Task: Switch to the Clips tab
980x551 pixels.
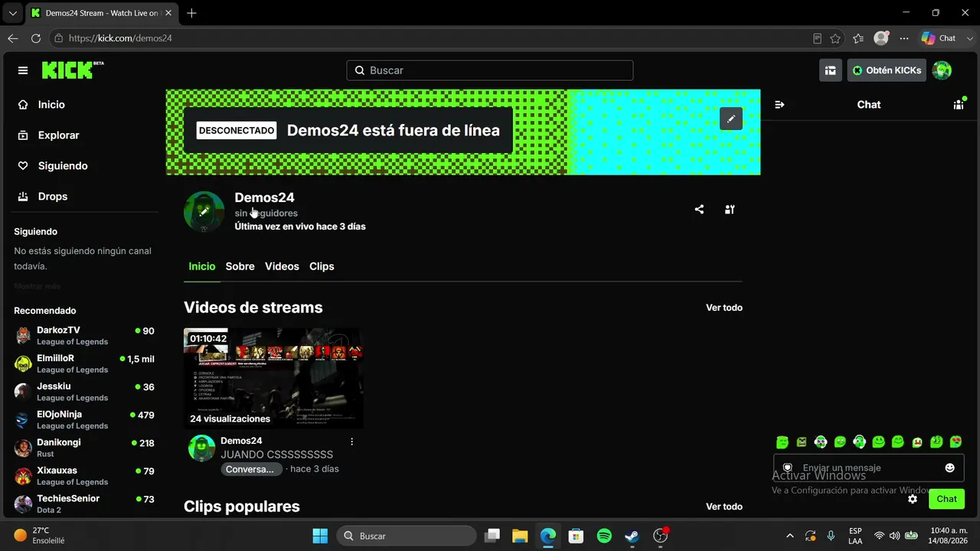Action: 322,266
